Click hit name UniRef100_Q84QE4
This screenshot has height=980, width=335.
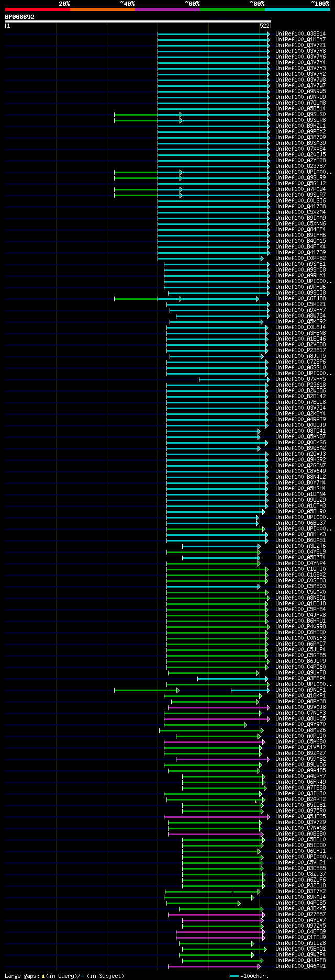[300, 230]
